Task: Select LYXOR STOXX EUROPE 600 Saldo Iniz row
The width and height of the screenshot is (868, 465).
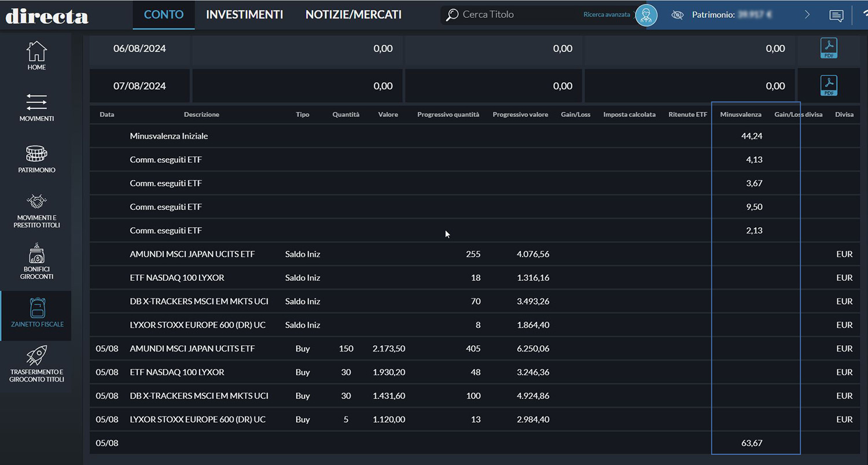Action: point(474,325)
